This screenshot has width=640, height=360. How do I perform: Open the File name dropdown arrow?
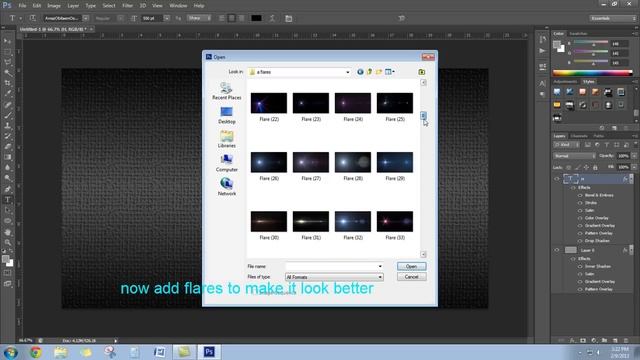pyautogui.click(x=380, y=267)
